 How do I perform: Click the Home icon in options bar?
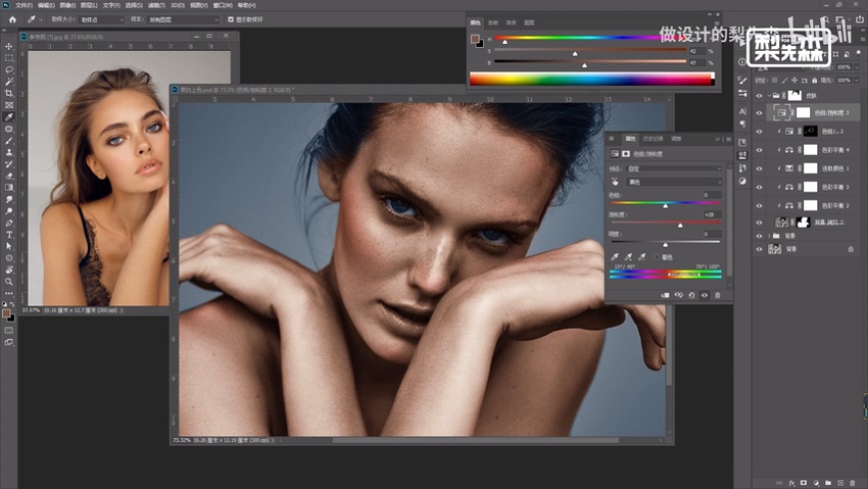pyautogui.click(x=12, y=19)
